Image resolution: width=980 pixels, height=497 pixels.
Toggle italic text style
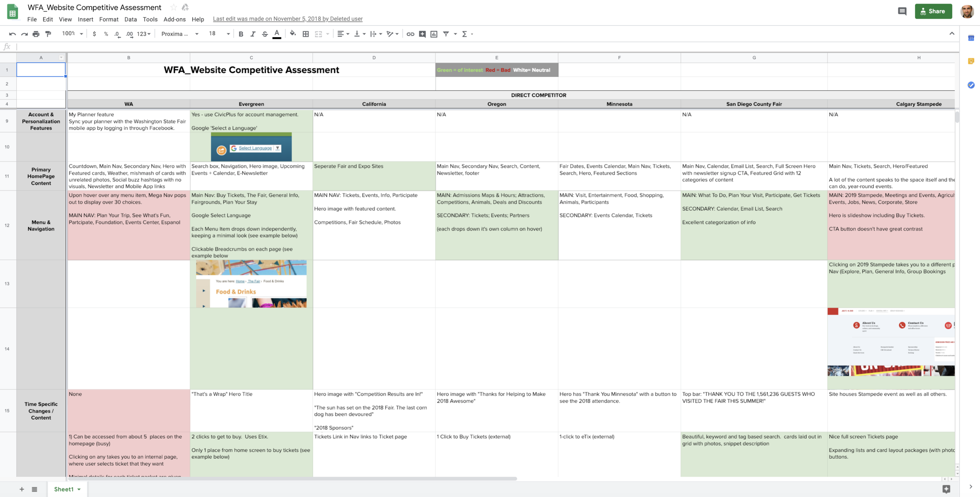tap(253, 34)
